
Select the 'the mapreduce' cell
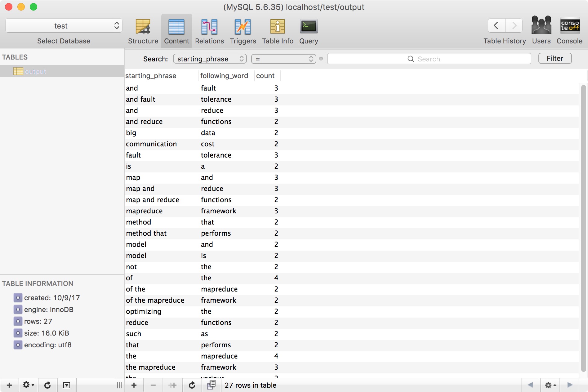[161, 367]
